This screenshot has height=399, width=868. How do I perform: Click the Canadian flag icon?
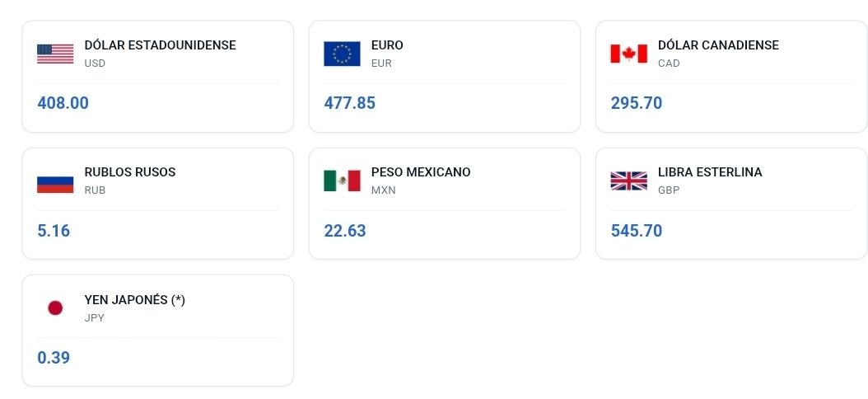pyautogui.click(x=628, y=54)
